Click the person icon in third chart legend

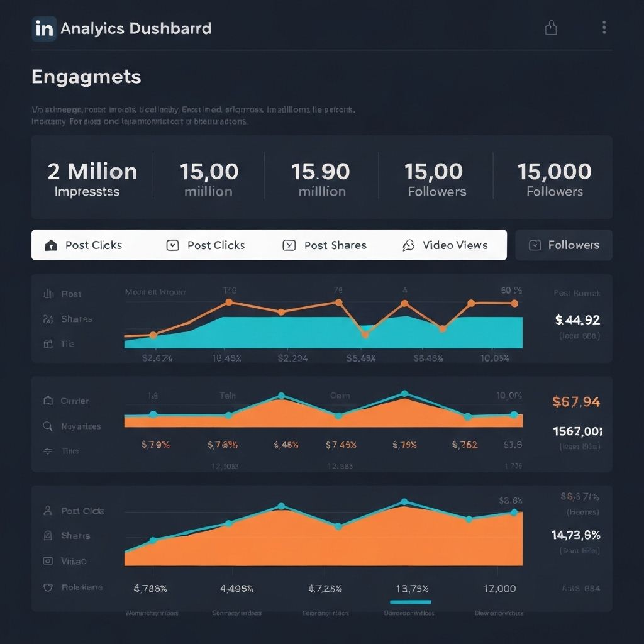(48, 511)
